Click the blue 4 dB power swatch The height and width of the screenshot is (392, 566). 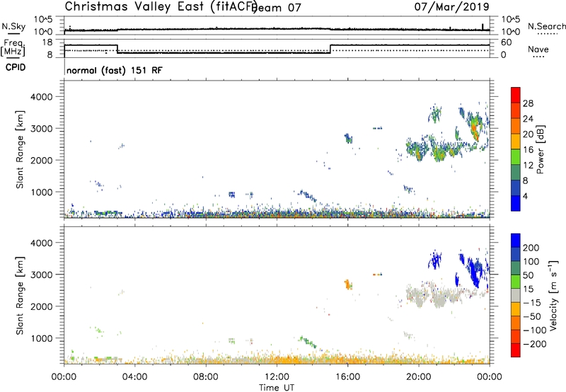(516, 203)
